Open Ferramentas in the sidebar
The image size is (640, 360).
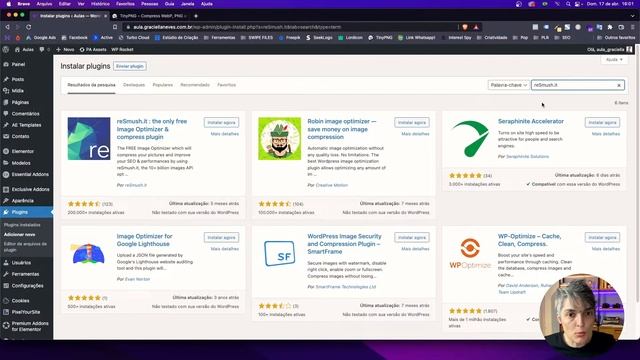coord(25,274)
